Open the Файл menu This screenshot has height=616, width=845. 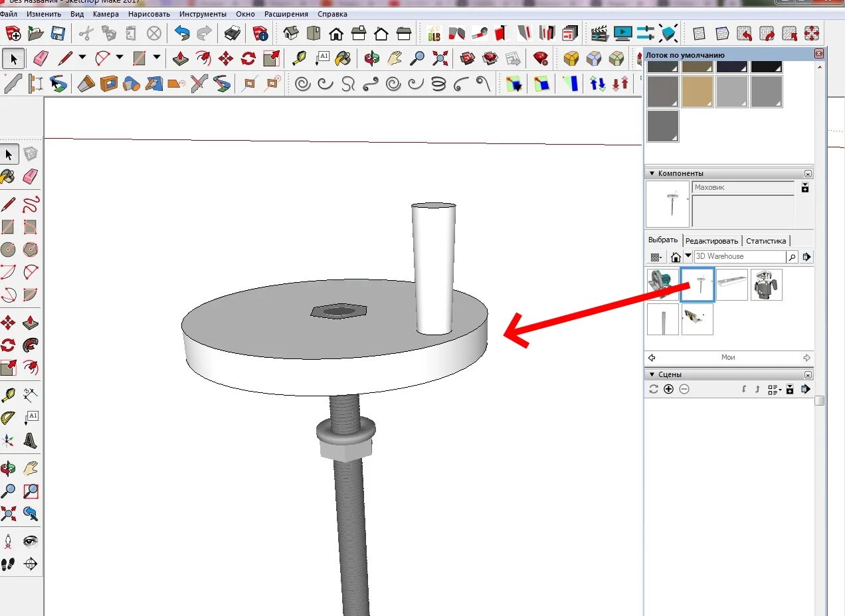tap(9, 14)
